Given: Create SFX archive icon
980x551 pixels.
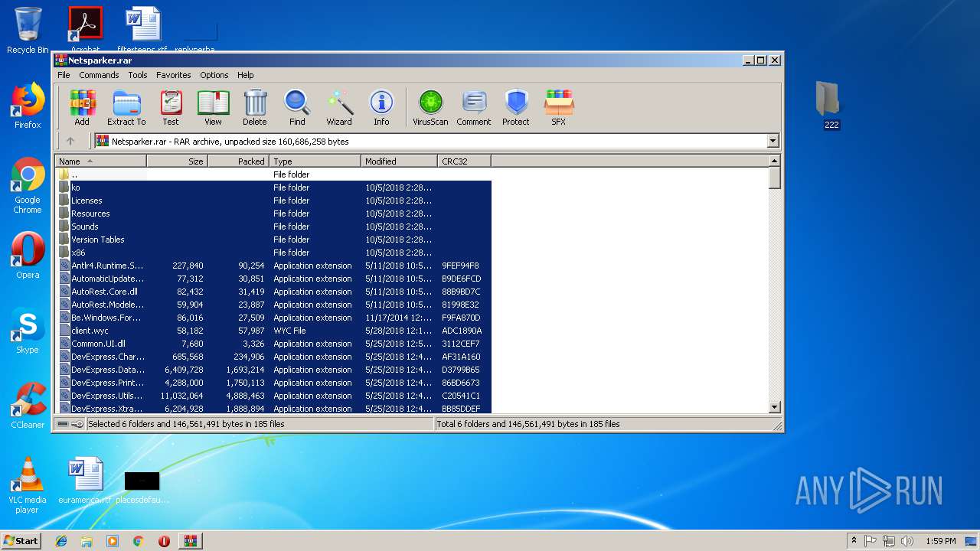Looking at the screenshot, I should point(559,108).
